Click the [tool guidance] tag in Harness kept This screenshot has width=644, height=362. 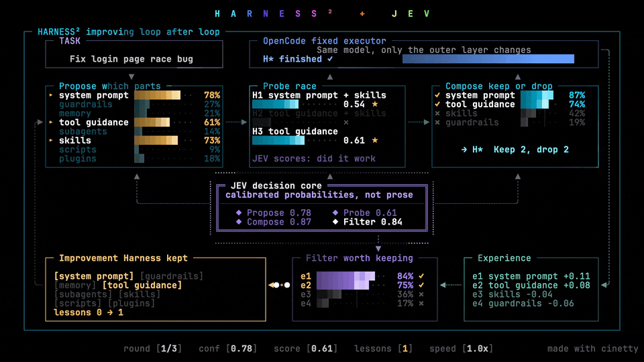click(x=142, y=286)
